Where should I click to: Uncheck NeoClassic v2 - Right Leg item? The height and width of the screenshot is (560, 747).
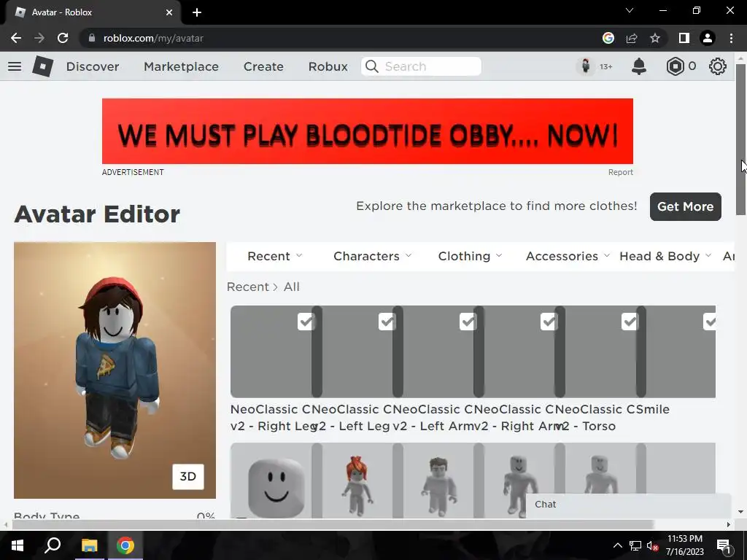[306, 322]
